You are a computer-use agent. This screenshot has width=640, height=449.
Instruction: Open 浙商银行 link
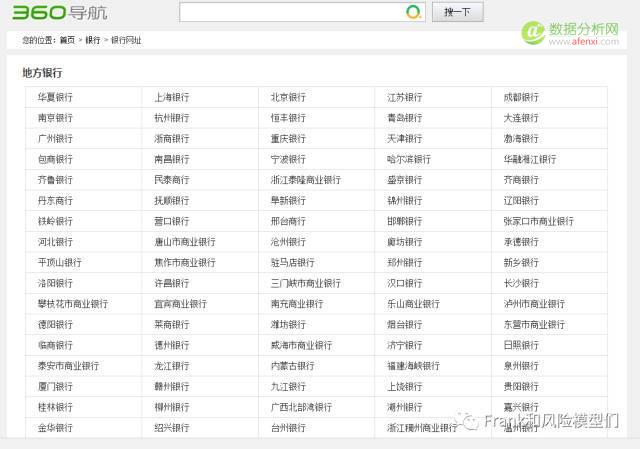pyautogui.click(x=172, y=138)
